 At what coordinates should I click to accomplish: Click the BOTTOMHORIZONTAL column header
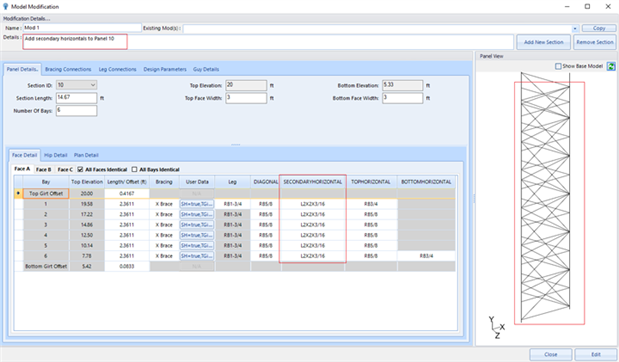click(x=426, y=182)
